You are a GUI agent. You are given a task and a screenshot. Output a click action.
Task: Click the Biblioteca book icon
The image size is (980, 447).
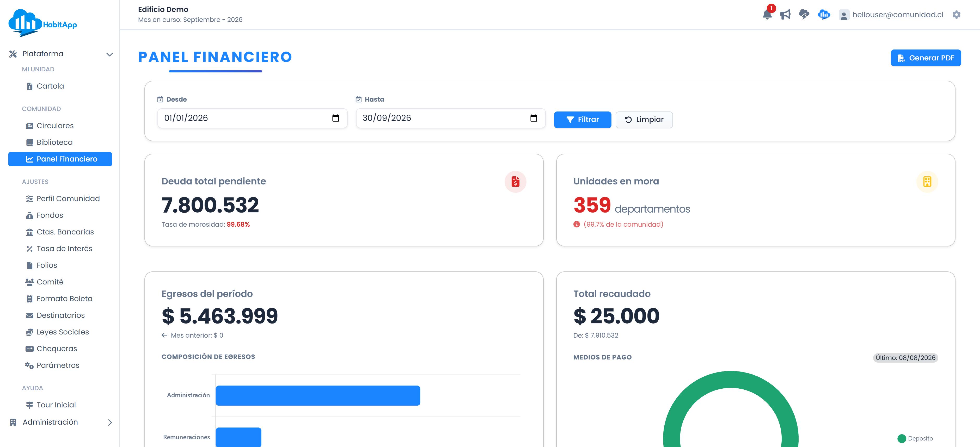pos(29,142)
